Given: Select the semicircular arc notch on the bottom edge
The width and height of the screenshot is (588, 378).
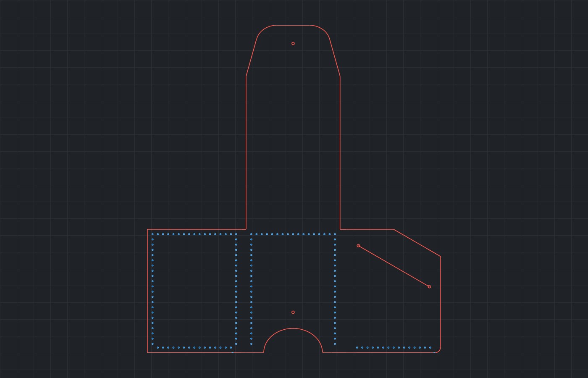Looking at the screenshot, I should [x=293, y=340].
